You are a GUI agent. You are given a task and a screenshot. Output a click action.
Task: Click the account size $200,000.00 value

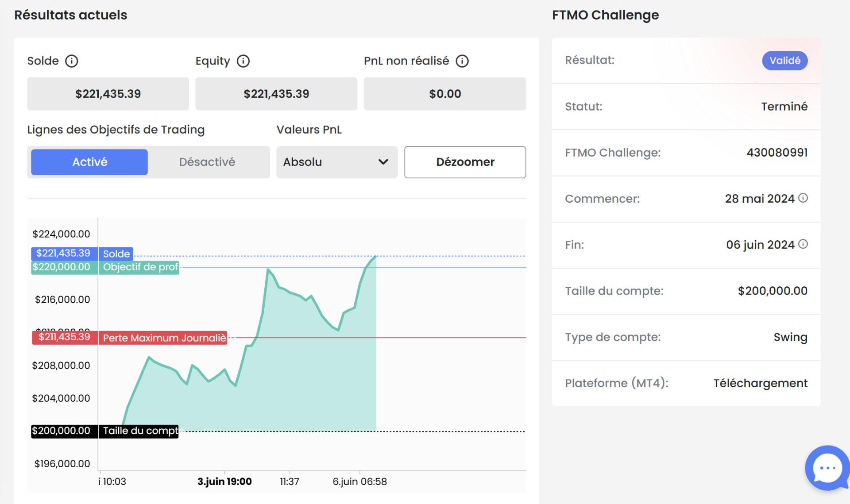(773, 291)
